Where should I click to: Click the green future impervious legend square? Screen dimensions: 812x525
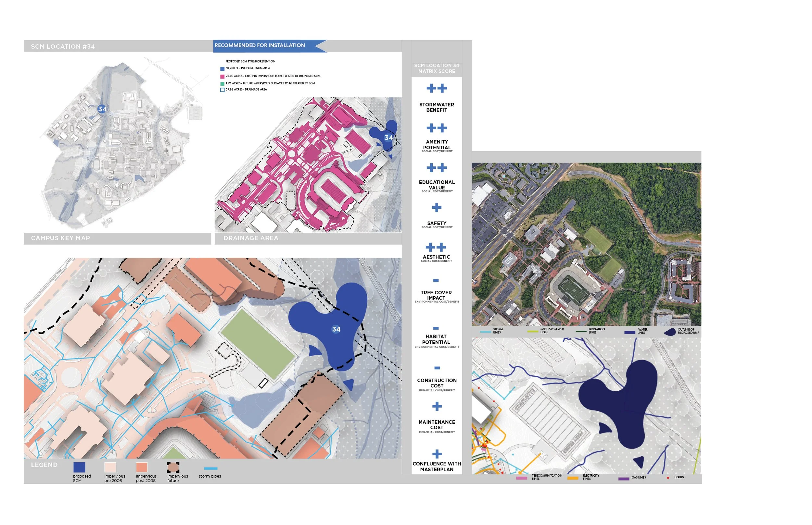point(222,83)
